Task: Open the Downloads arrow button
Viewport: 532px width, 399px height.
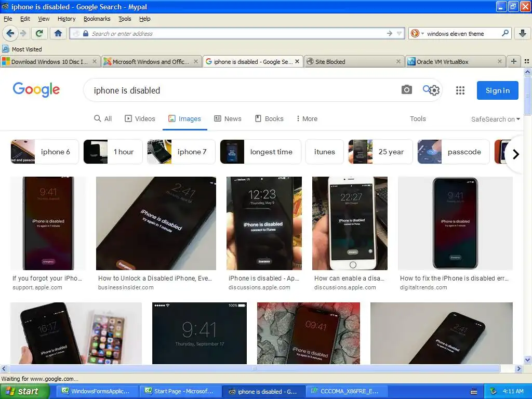Action: point(523,33)
